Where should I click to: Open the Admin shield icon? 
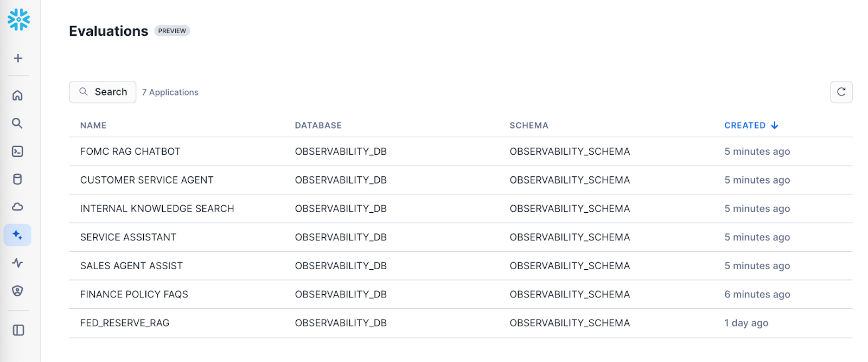coord(17,291)
